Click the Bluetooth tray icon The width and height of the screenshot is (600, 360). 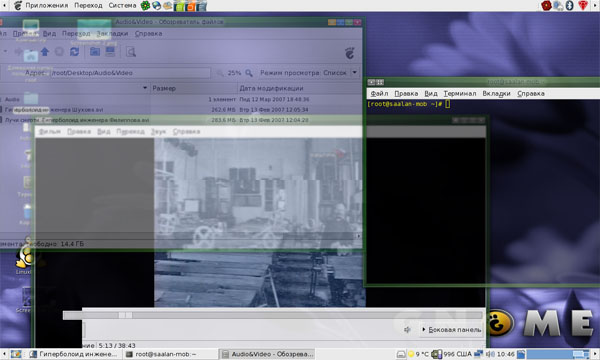tap(569, 5)
